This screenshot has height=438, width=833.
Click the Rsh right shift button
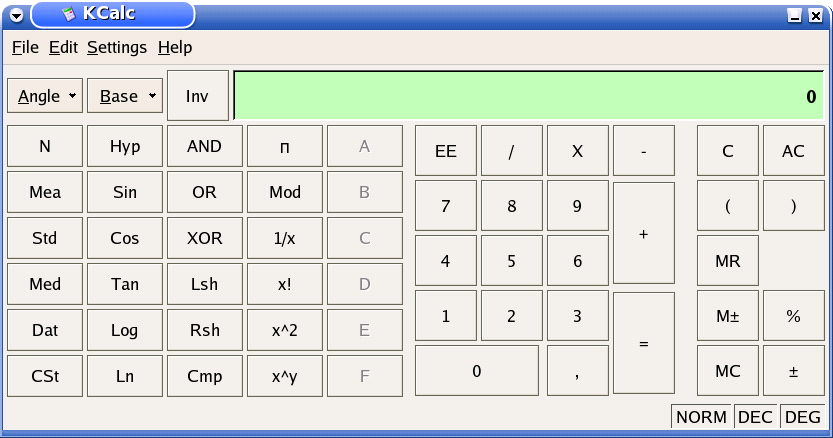coord(205,330)
